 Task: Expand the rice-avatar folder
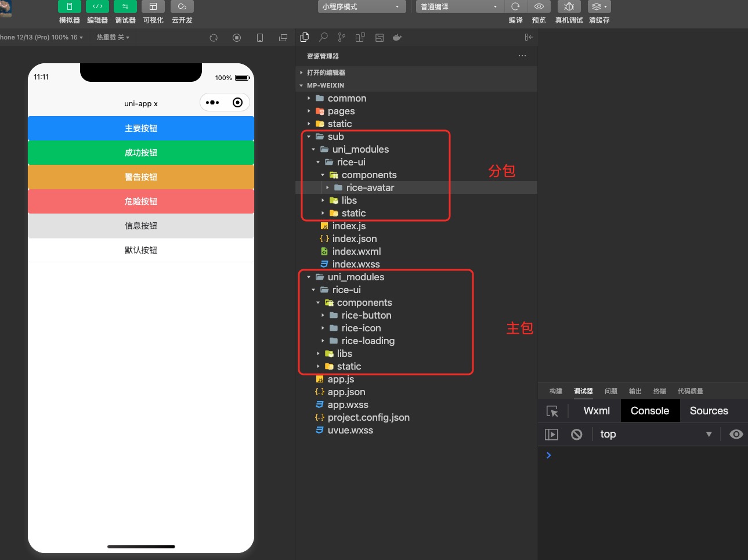point(370,187)
